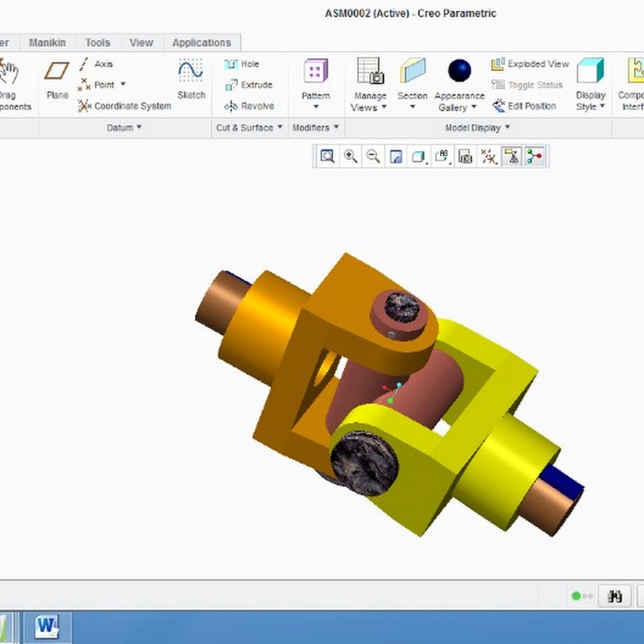Switch to the View tab
This screenshot has width=644, height=644.
pyautogui.click(x=141, y=43)
